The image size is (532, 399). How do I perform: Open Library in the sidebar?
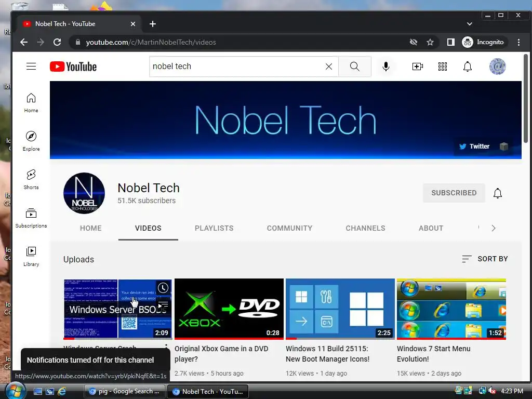[31, 256]
